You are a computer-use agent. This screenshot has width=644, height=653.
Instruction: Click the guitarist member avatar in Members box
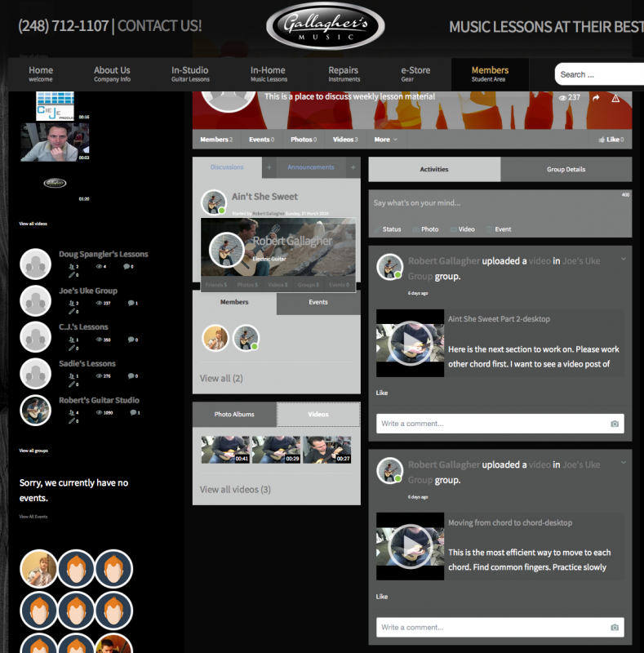point(246,338)
